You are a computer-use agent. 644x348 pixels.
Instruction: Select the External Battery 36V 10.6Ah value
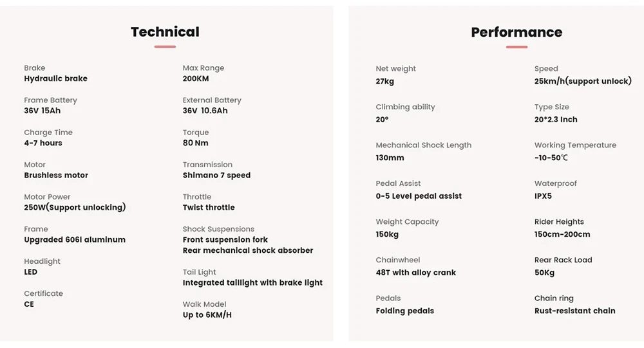pos(205,111)
